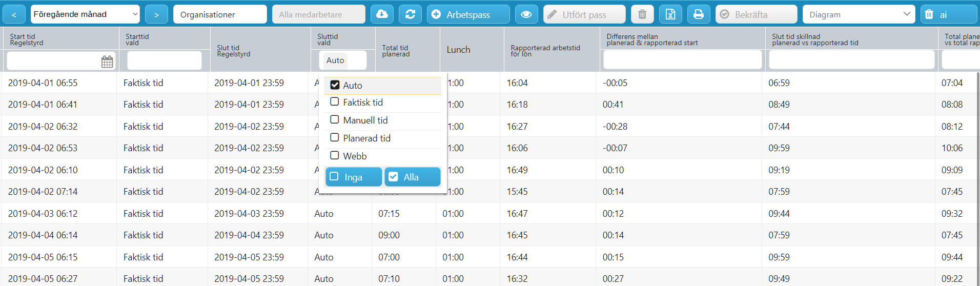Click the eye view icon button
This screenshot has width=980, height=286.
[526, 14]
